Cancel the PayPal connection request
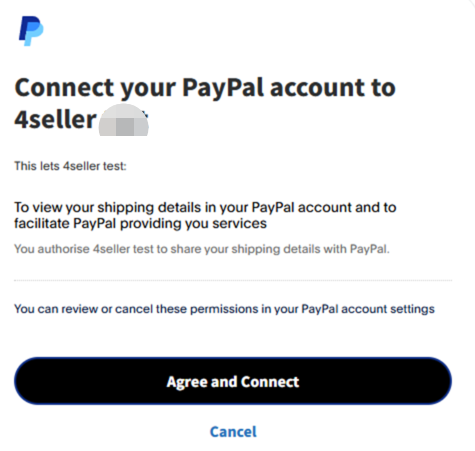The image size is (475, 451). coord(233,432)
